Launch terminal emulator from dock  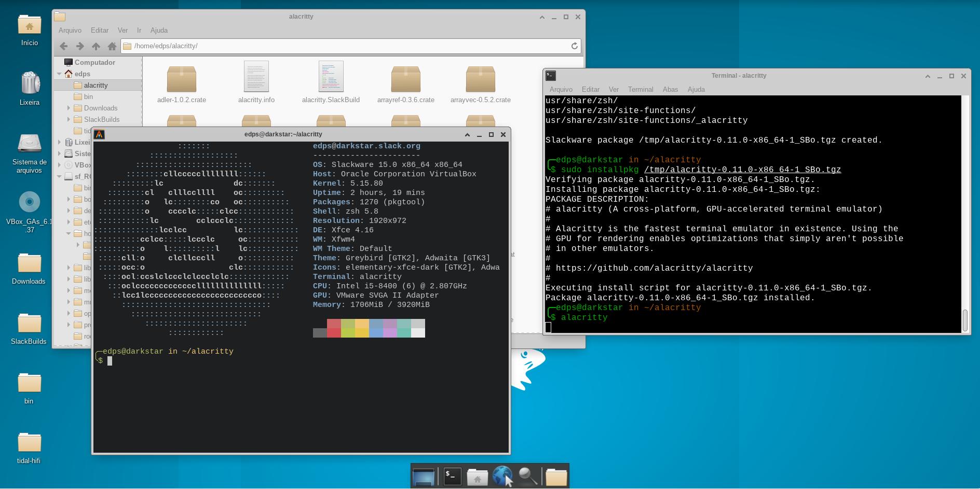point(452,476)
